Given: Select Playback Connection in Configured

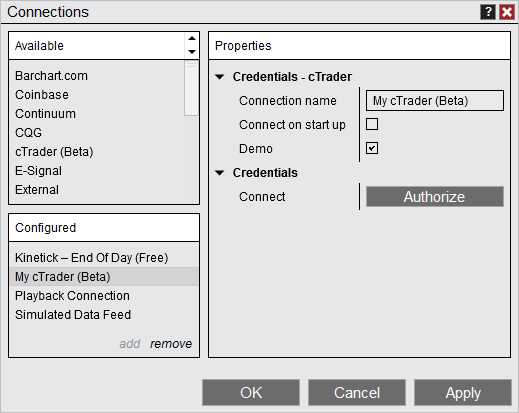Looking at the screenshot, I should point(72,296).
